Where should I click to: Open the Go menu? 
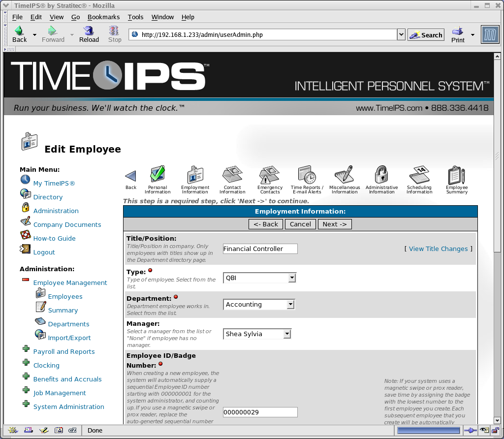click(x=75, y=17)
